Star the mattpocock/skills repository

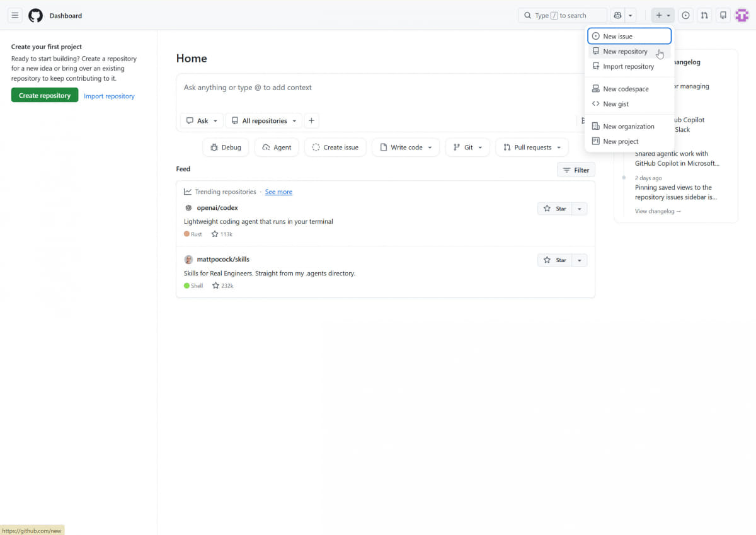coord(554,260)
